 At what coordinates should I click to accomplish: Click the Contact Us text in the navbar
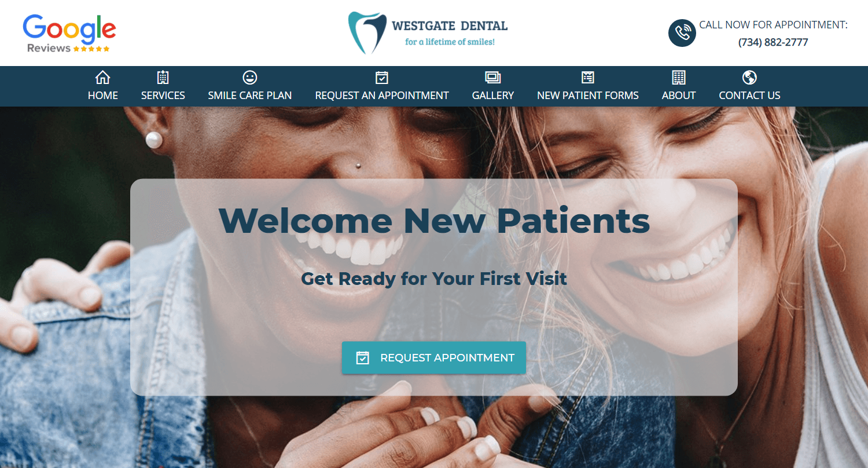(749, 96)
